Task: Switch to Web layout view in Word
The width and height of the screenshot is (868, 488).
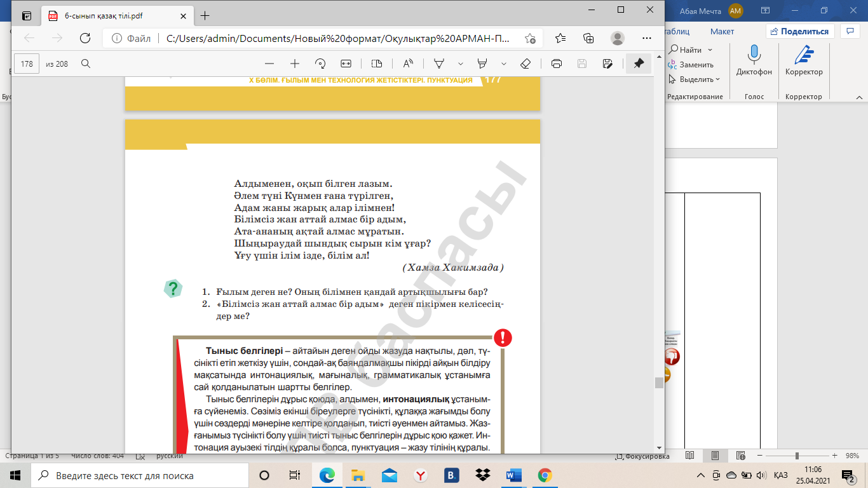Action: coord(740,456)
